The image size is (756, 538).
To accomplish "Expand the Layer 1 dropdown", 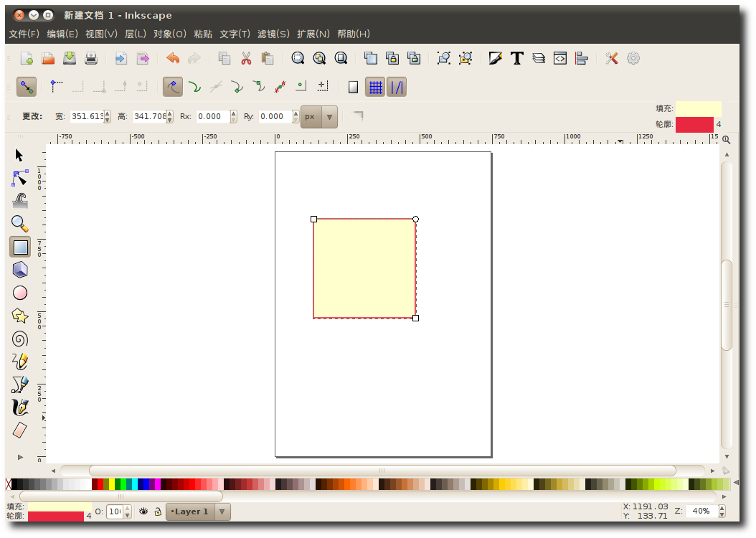I will [x=222, y=511].
